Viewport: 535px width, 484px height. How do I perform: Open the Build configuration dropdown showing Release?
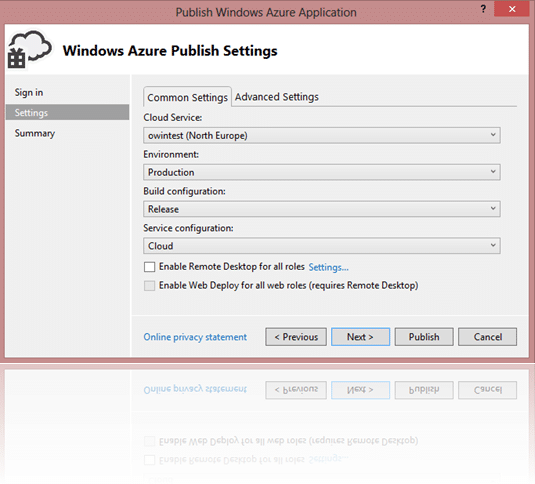tap(322, 209)
